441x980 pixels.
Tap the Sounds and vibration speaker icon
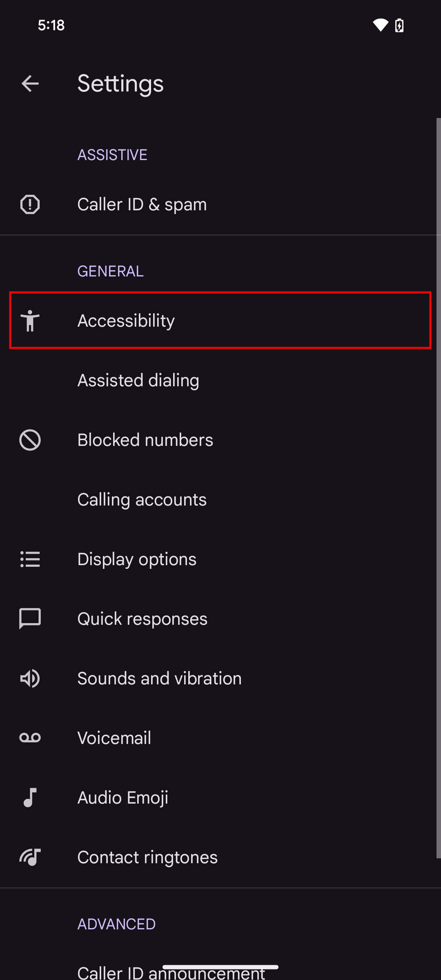tap(30, 679)
